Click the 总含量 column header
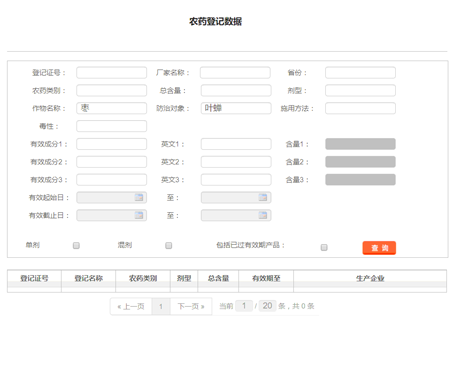453x378 pixels. coord(218,278)
